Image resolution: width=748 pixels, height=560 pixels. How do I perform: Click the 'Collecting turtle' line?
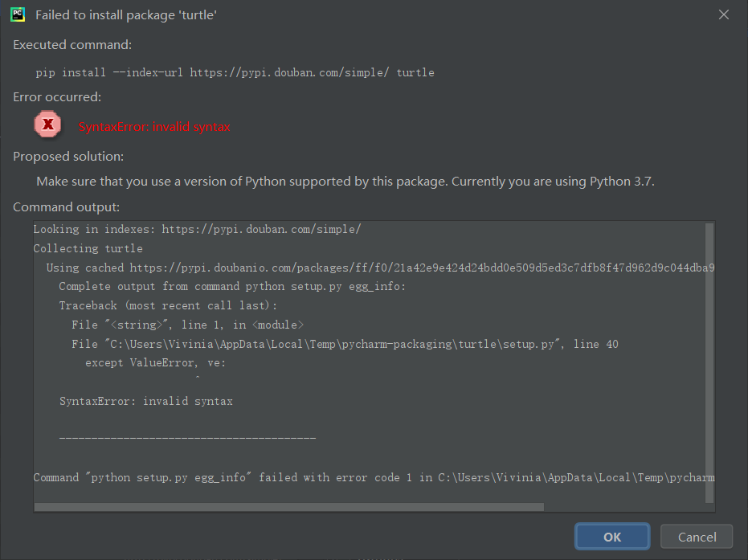point(87,247)
